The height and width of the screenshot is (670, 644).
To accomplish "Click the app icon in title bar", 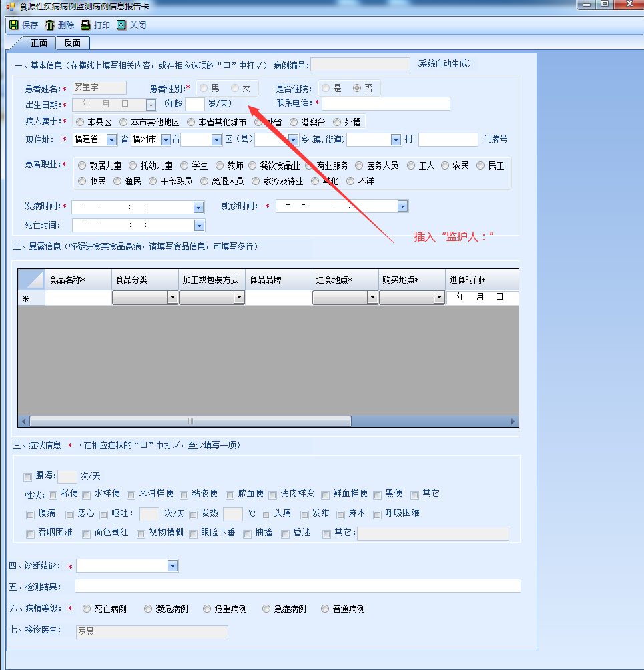I will (10, 7).
